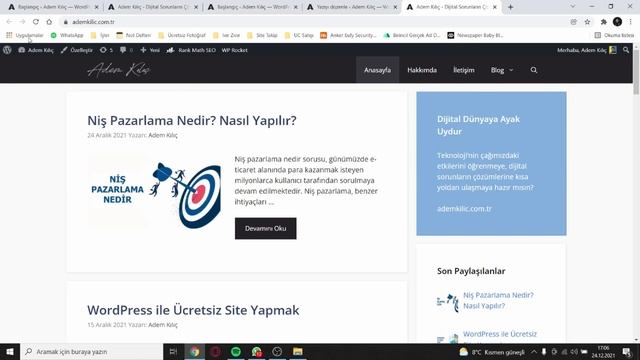Image resolution: width=640 pixels, height=360 pixels.
Task: Open Not Defteri bookmark
Action: coord(133,36)
